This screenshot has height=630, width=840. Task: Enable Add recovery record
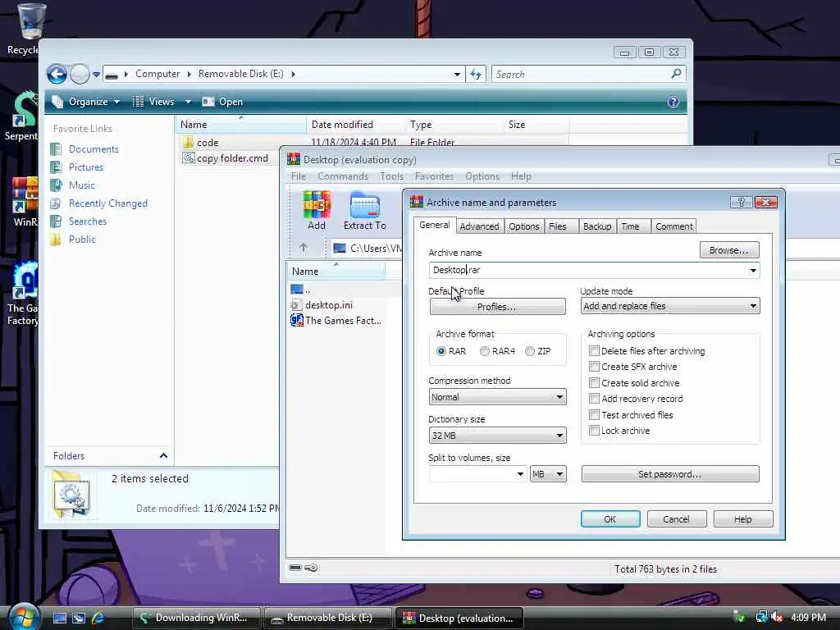[x=594, y=399]
